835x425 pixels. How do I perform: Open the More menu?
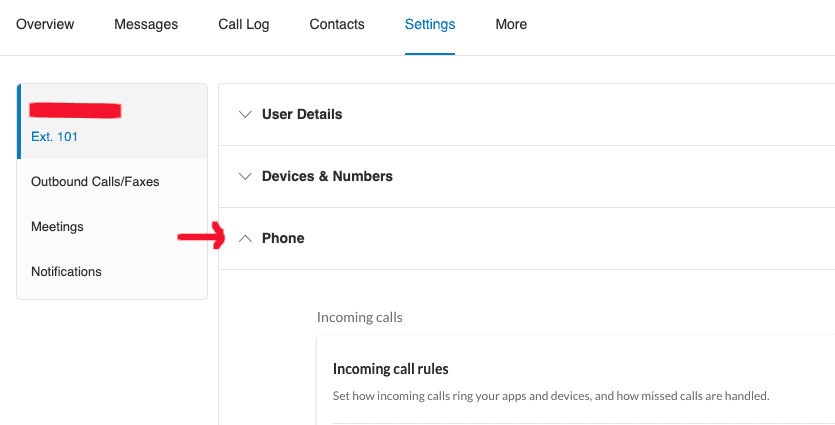[511, 24]
